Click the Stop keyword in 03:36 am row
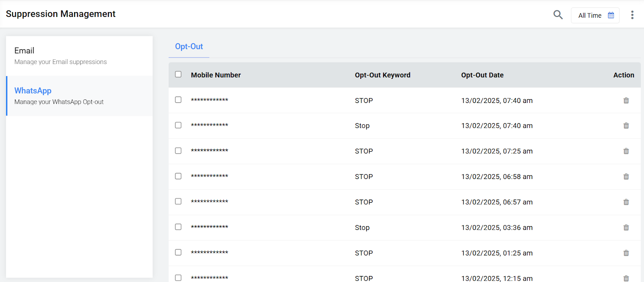This screenshot has width=644, height=282. [362, 228]
